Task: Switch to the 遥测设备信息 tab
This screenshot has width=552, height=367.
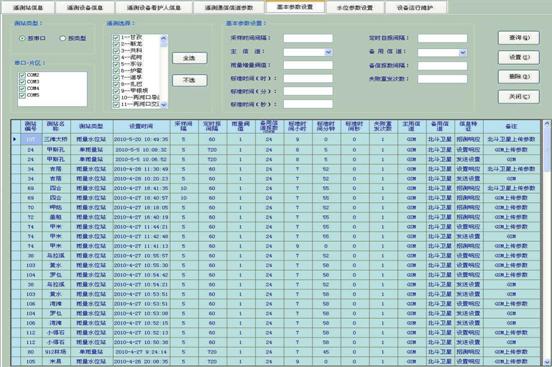Action: pos(85,7)
